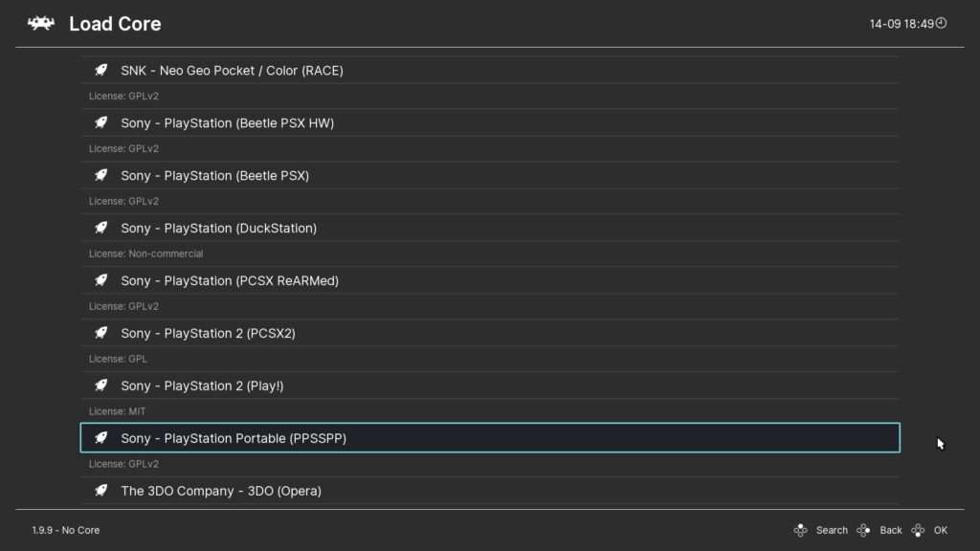Load the Sony PlayStation (Beetle PSX) core
Viewport: 980px width, 551px height.
(490, 176)
